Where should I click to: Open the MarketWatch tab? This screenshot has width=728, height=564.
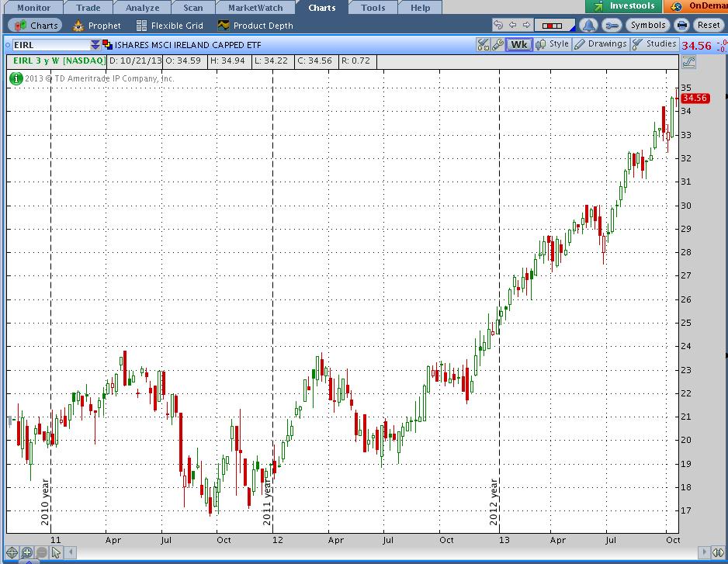[255, 8]
